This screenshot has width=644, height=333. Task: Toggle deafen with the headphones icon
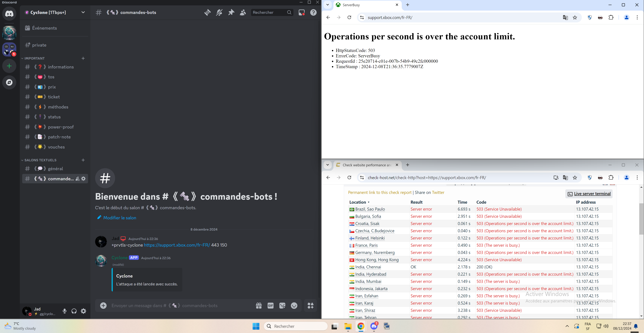coord(74,311)
